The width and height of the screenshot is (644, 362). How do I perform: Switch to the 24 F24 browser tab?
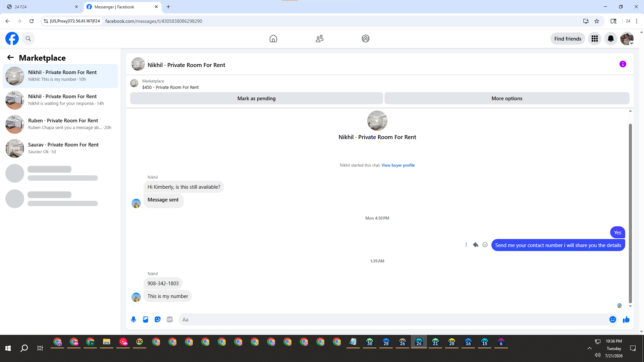[x=41, y=7]
